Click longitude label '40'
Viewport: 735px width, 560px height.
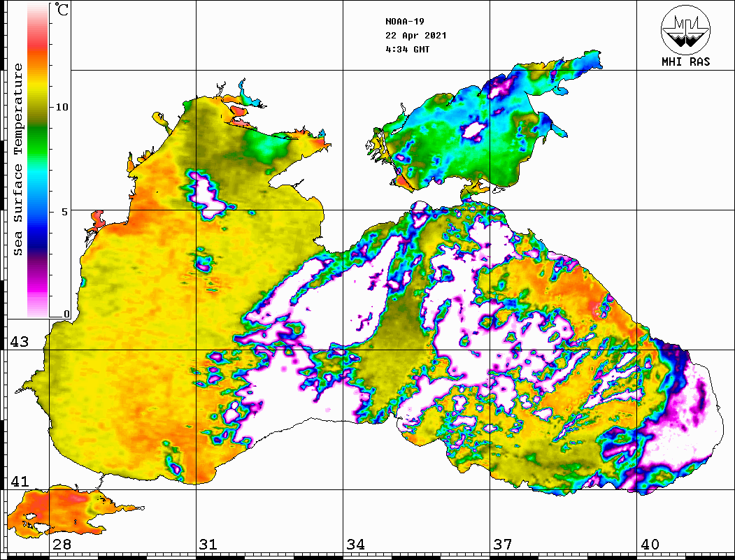[x=650, y=545]
